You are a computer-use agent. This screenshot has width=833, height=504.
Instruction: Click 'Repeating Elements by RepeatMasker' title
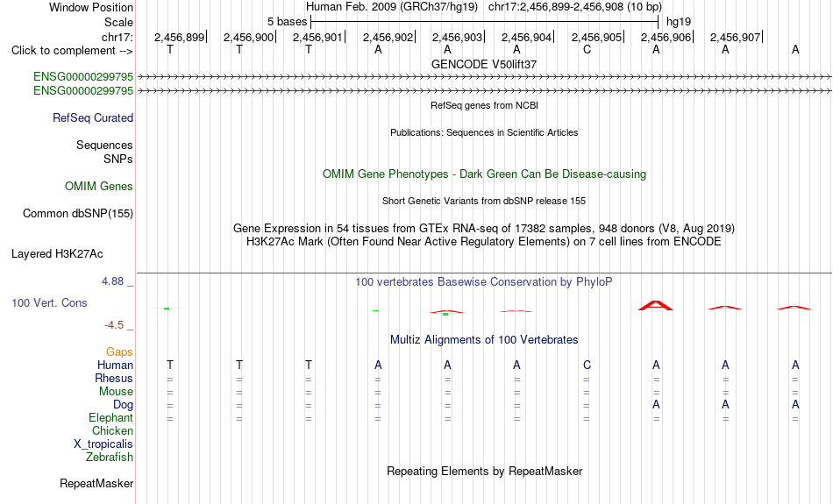485,472
